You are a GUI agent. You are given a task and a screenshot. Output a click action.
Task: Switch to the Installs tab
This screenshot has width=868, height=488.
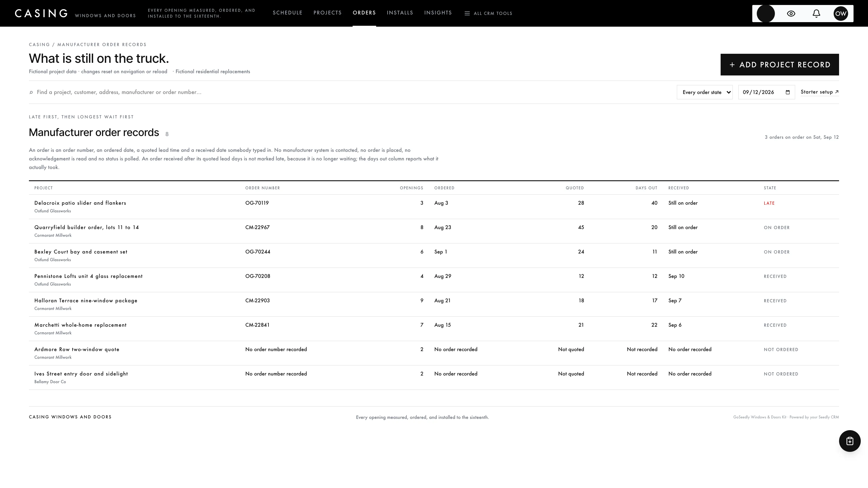pos(400,13)
